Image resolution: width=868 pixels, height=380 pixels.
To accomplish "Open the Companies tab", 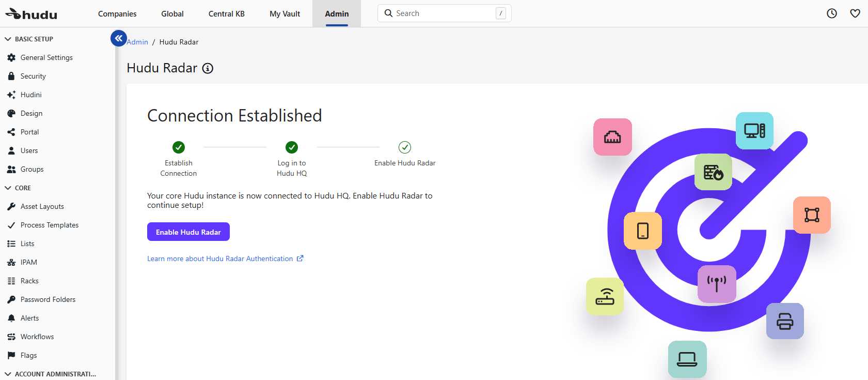I will point(117,14).
